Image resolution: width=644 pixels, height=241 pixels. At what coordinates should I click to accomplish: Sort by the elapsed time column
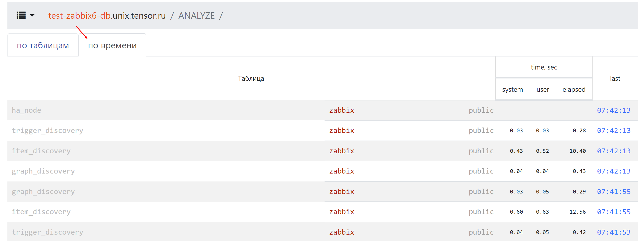pos(574,89)
